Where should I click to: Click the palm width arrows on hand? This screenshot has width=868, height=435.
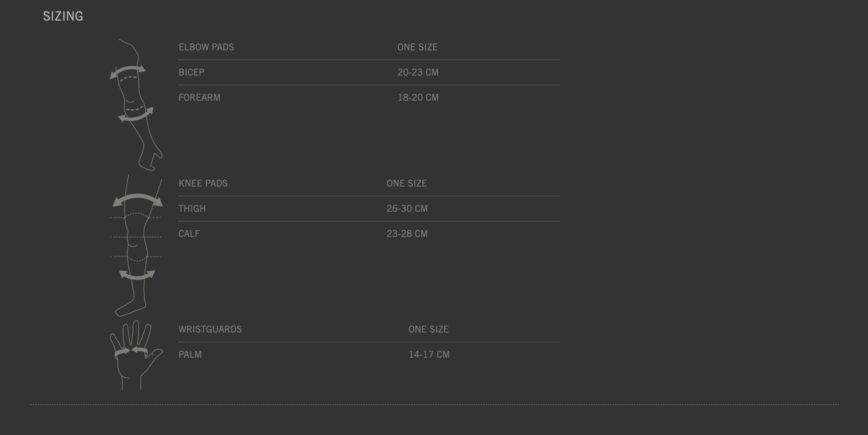click(x=131, y=351)
